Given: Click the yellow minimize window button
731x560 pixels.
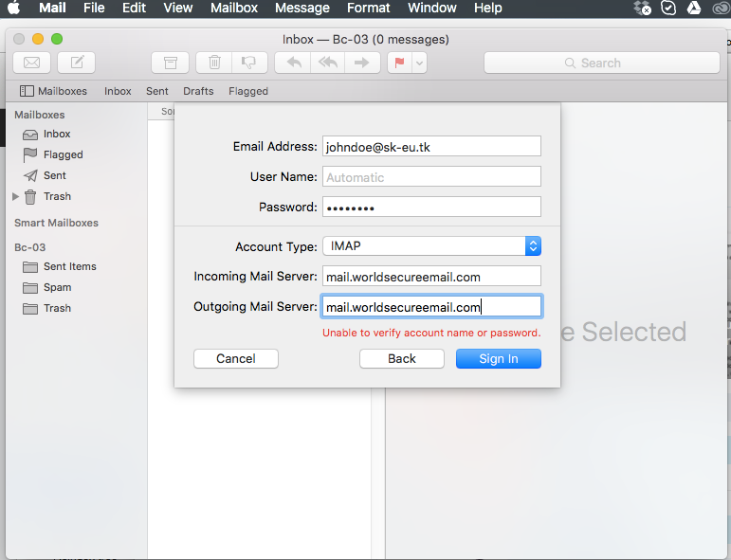Looking at the screenshot, I should click(38, 39).
